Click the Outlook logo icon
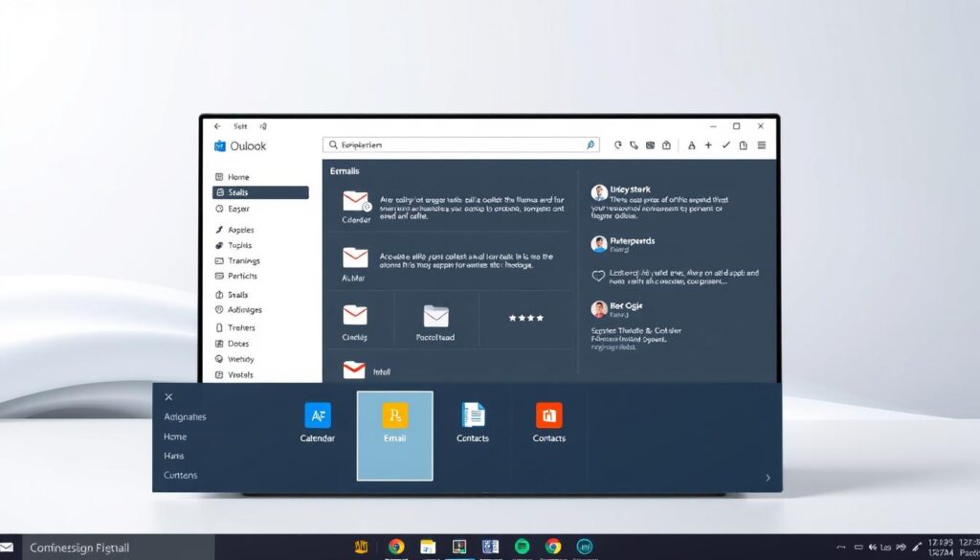This screenshot has width=980, height=560. click(220, 146)
